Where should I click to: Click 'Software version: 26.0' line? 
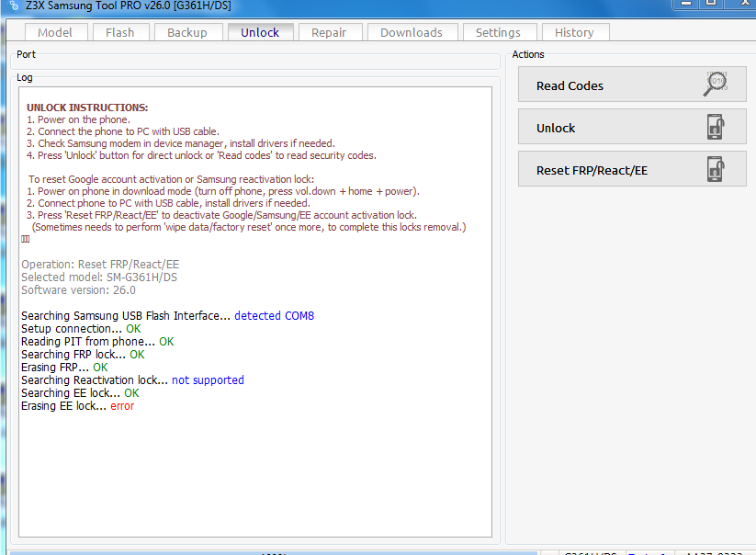pos(79,290)
